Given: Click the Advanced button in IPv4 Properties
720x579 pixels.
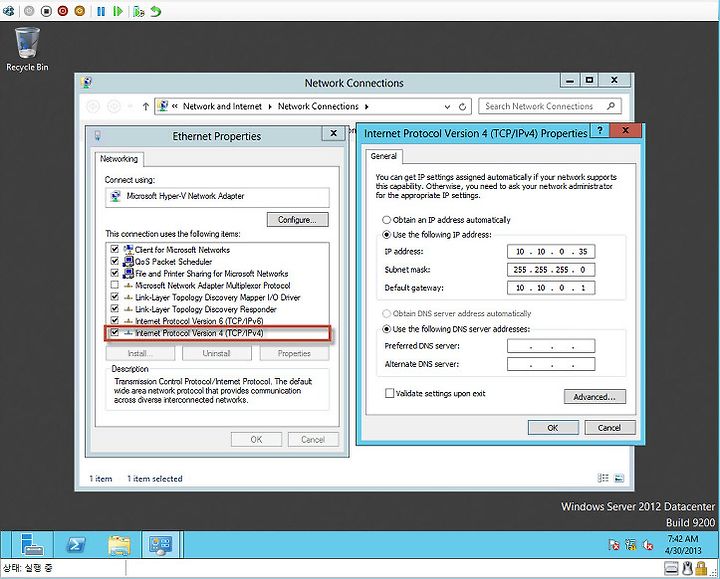Looking at the screenshot, I should (x=595, y=397).
